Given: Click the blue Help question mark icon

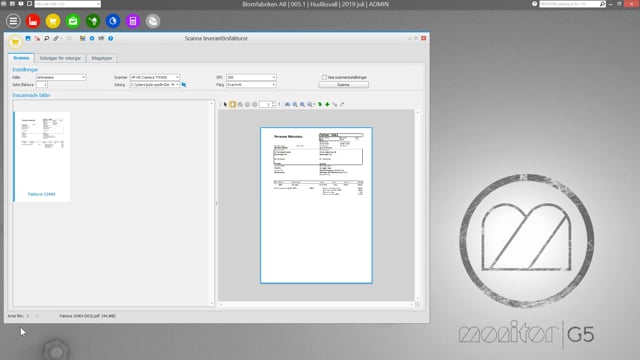Looking at the screenshot, I should tap(111, 38).
